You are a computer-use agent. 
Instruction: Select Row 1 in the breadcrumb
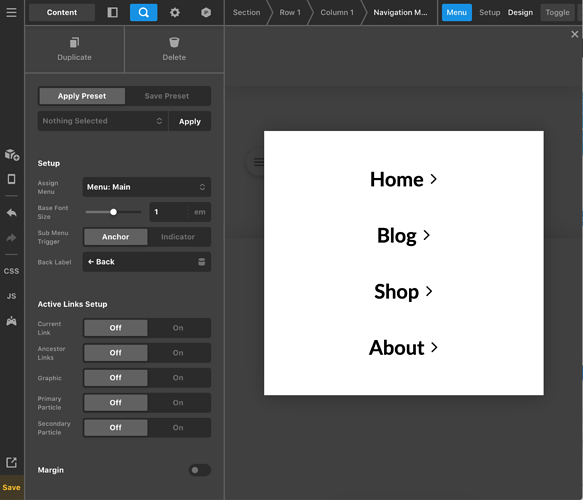point(290,12)
